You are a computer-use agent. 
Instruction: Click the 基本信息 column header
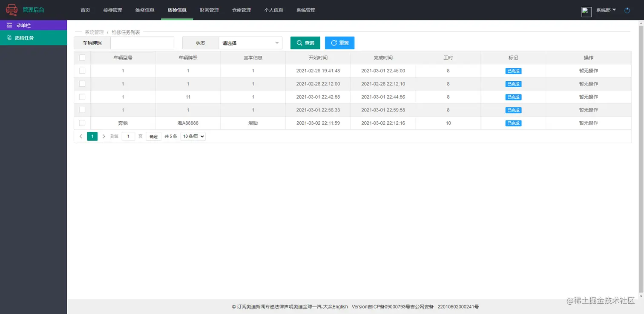pos(253,58)
